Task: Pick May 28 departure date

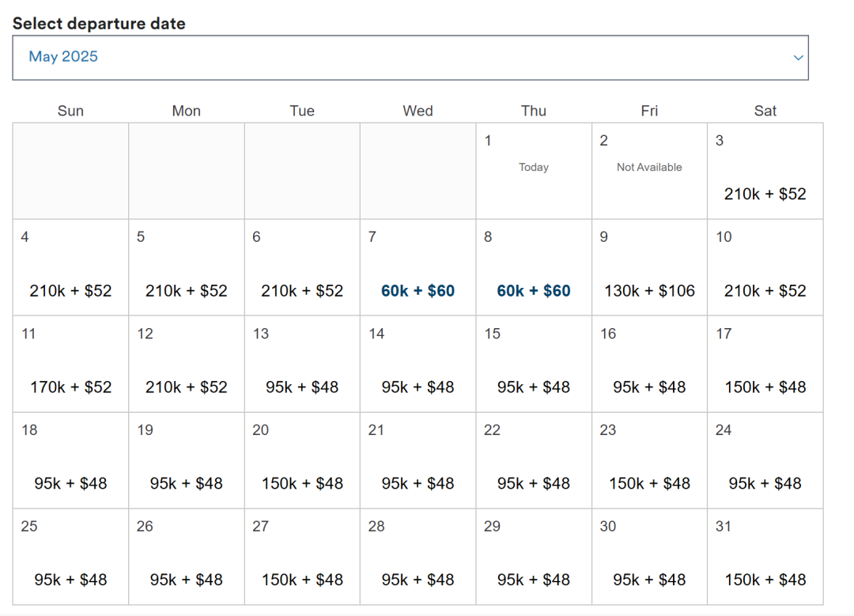Action: [x=418, y=557]
